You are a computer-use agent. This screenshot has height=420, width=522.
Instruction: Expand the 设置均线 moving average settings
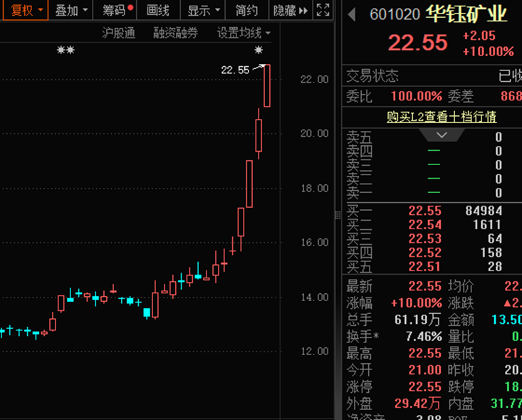(x=244, y=33)
